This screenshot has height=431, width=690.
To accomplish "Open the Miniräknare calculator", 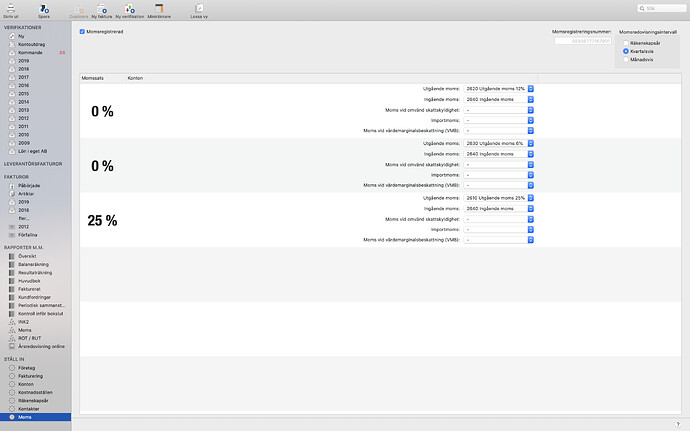I will tap(159, 9).
